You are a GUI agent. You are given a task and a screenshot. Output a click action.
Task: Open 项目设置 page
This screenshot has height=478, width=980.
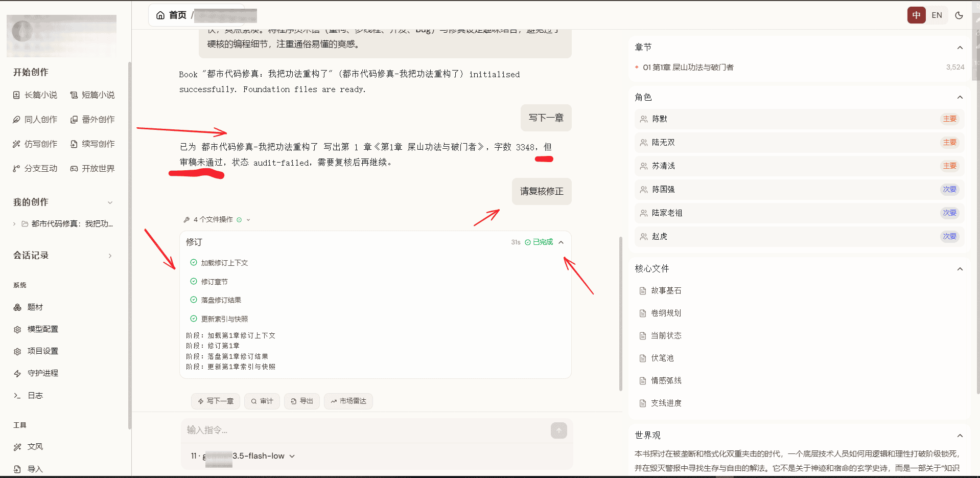coord(36,351)
